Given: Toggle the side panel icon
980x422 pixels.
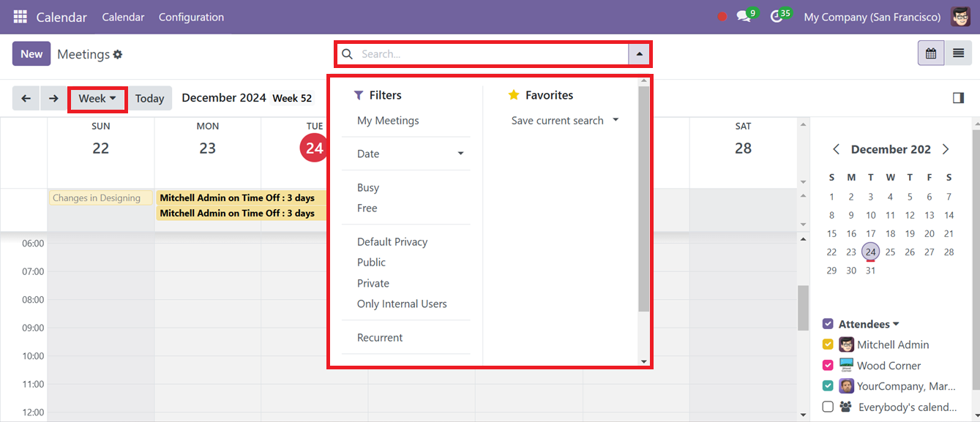Looking at the screenshot, I should 958,98.
